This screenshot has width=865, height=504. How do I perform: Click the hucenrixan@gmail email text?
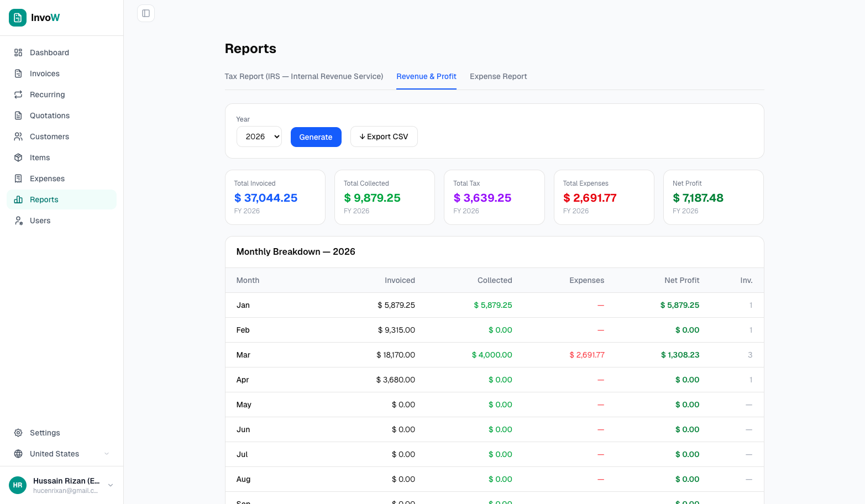(65, 491)
